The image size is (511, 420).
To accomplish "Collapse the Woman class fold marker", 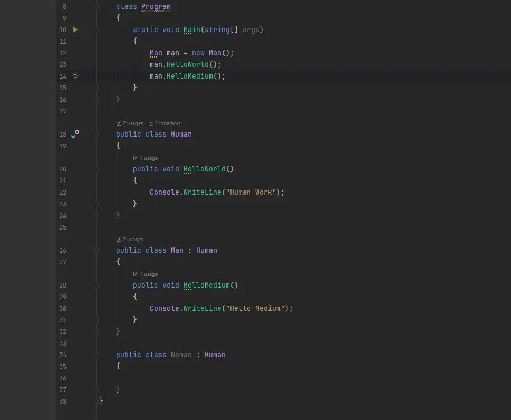I will click(x=96, y=355).
